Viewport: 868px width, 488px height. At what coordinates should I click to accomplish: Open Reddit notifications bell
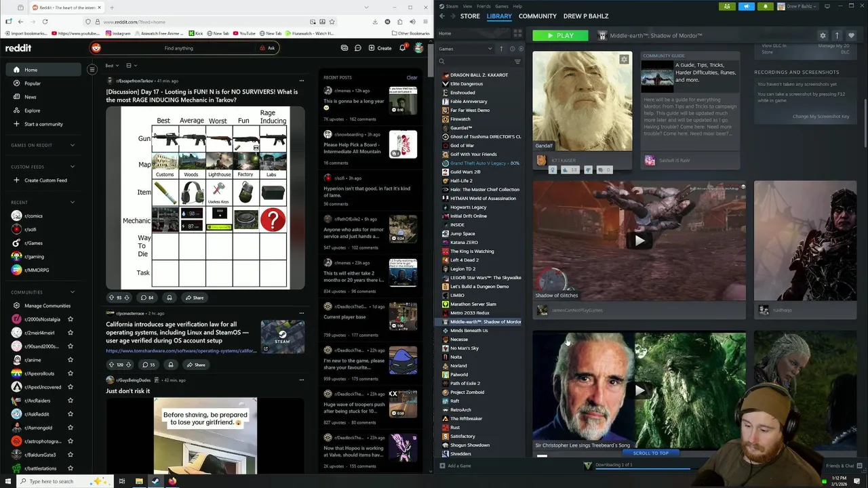tap(402, 48)
